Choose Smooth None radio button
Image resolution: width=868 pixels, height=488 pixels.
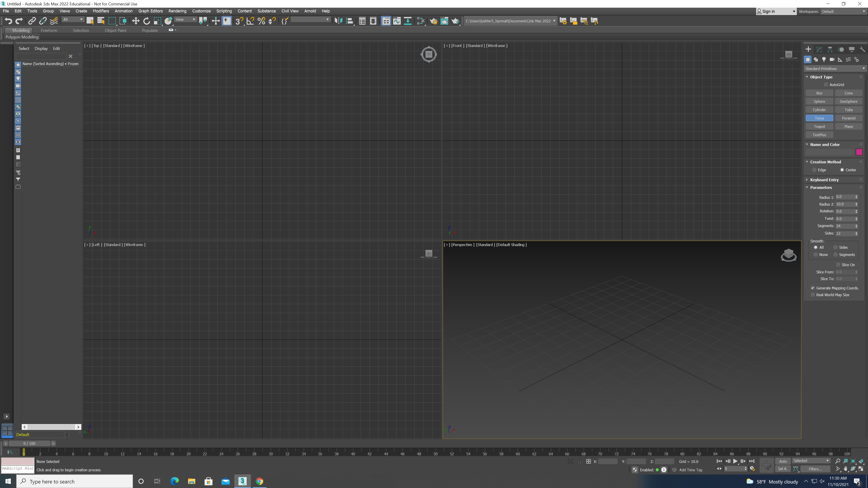coord(815,255)
